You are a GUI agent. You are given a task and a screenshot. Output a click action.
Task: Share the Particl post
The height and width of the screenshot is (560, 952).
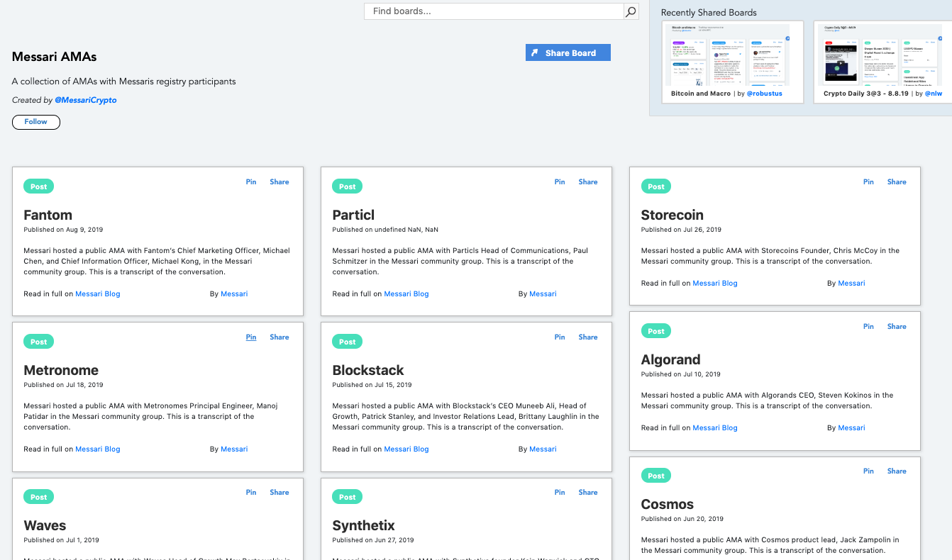point(588,182)
